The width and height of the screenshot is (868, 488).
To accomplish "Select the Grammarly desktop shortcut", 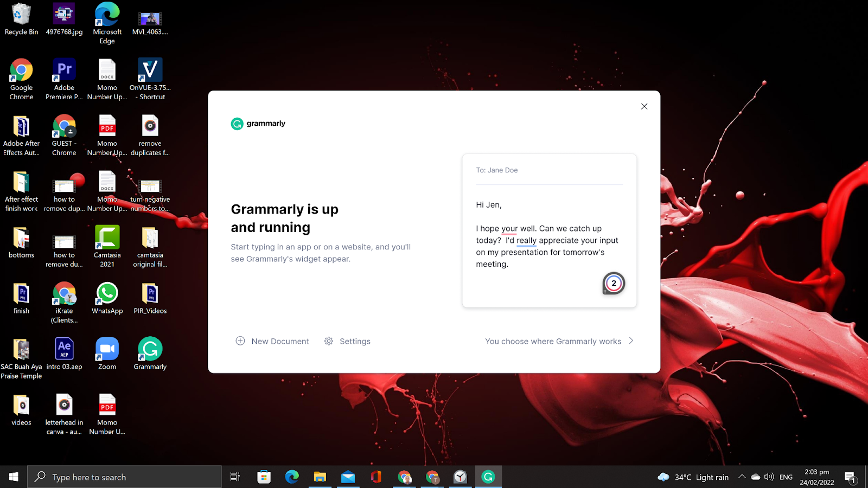I will (x=150, y=354).
